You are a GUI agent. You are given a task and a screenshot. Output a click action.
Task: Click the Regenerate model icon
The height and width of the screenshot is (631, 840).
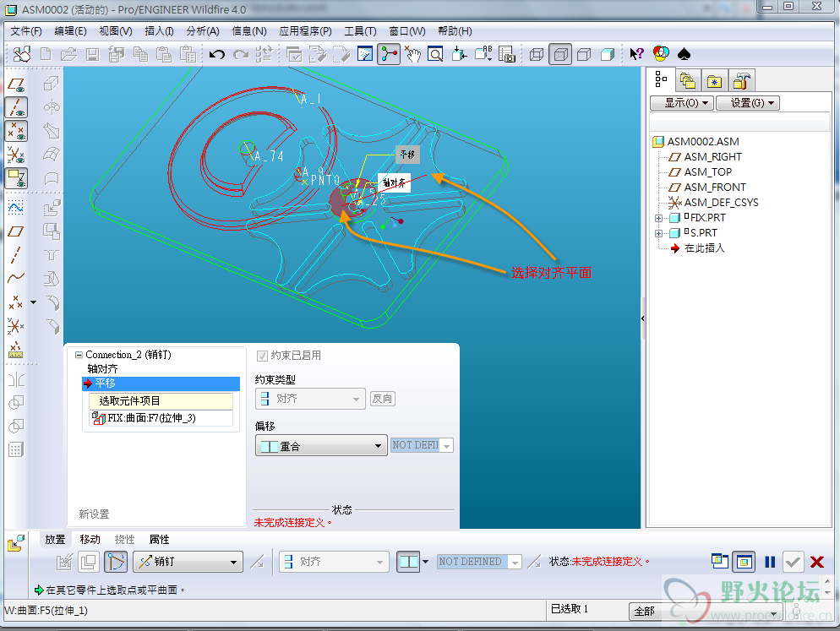(x=265, y=54)
